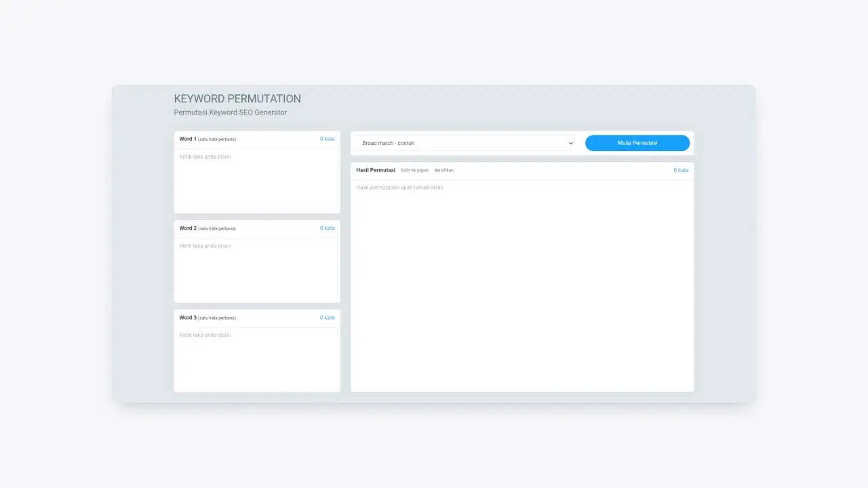
Task: Select the Word 1 panel label
Action: coord(188,139)
